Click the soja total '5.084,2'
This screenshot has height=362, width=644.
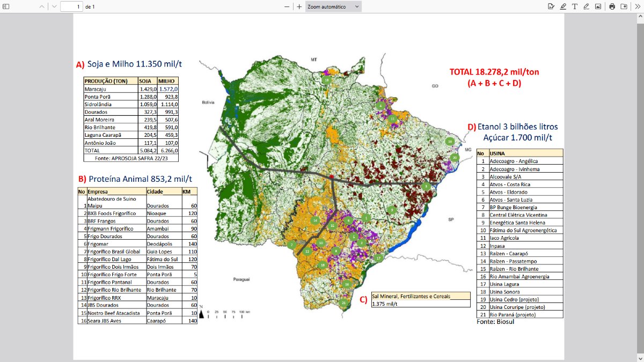pos(148,151)
